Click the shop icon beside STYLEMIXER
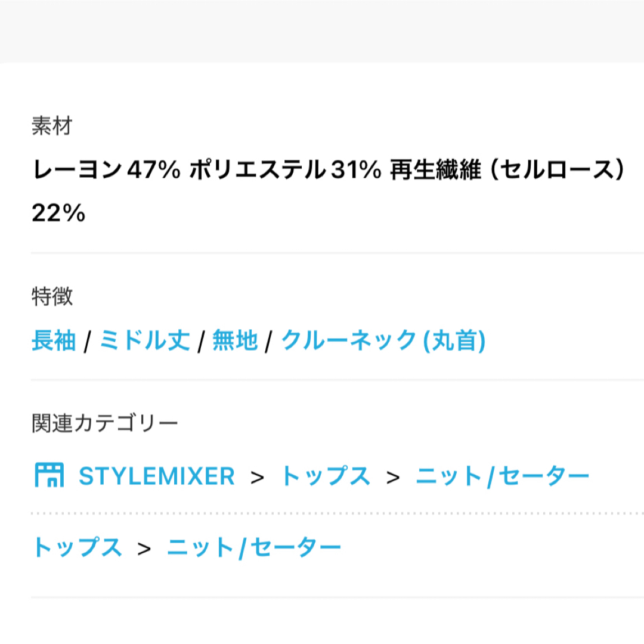The height and width of the screenshot is (644, 644). tap(49, 475)
